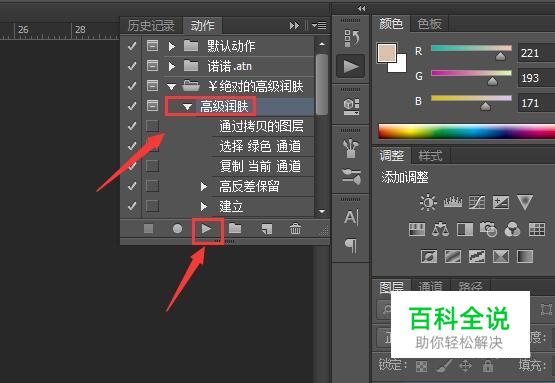The width and height of the screenshot is (555, 383).
Task: Open the Actions play icon in dock
Action: point(350,67)
